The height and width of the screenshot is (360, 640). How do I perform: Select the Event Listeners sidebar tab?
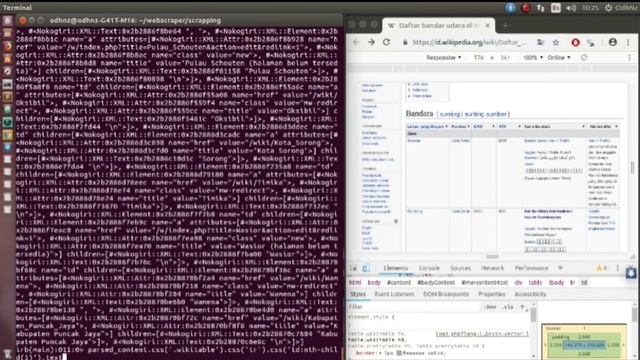(394, 294)
